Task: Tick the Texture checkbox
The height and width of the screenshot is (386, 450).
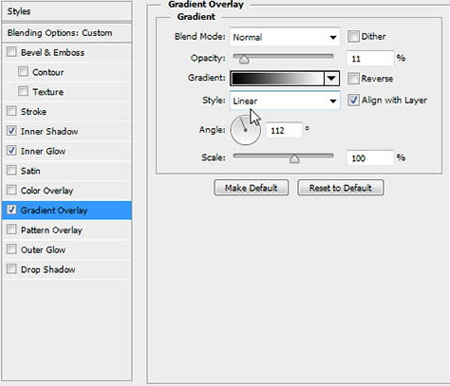Action: tap(23, 91)
